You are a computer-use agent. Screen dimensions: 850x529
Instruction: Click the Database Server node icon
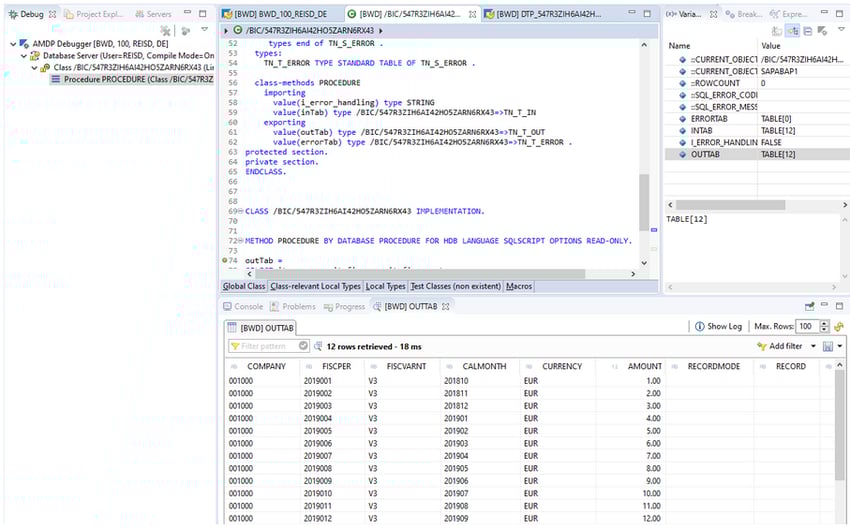coord(35,56)
